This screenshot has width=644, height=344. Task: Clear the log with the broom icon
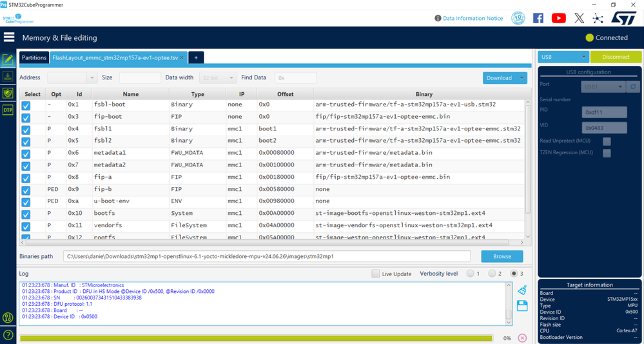[x=522, y=290]
